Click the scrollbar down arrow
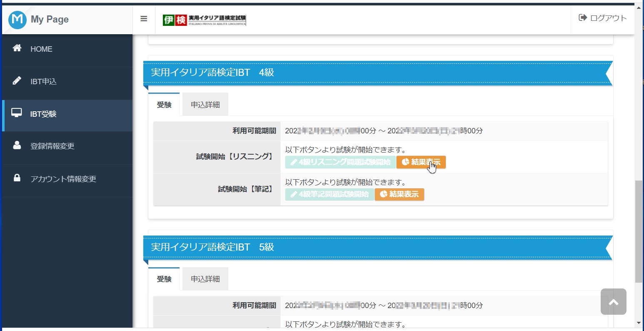644x331 pixels. point(639,323)
